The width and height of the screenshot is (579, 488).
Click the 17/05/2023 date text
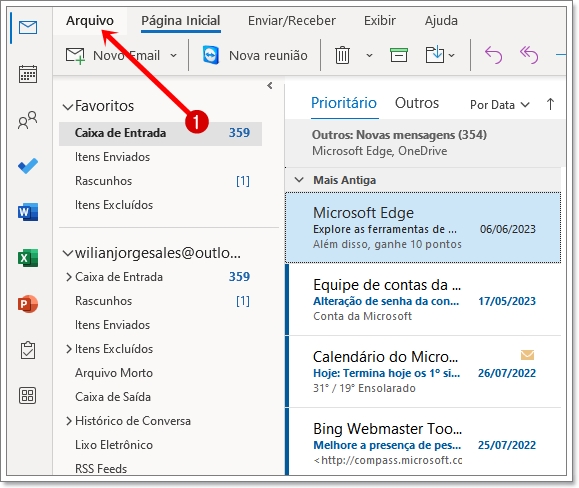(x=507, y=301)
